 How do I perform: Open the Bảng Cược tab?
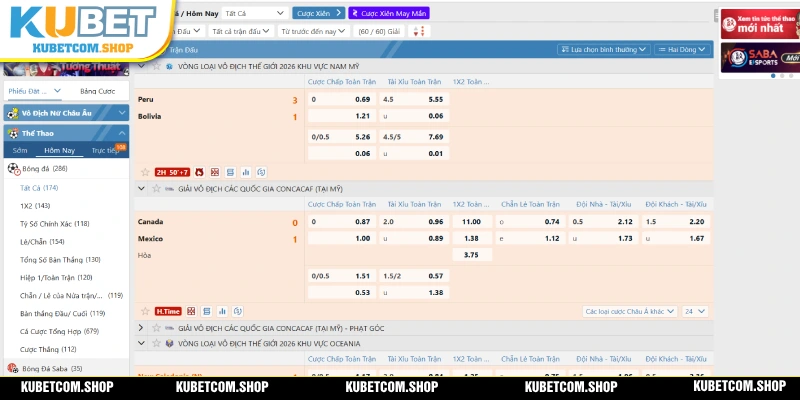pos(97,91)
